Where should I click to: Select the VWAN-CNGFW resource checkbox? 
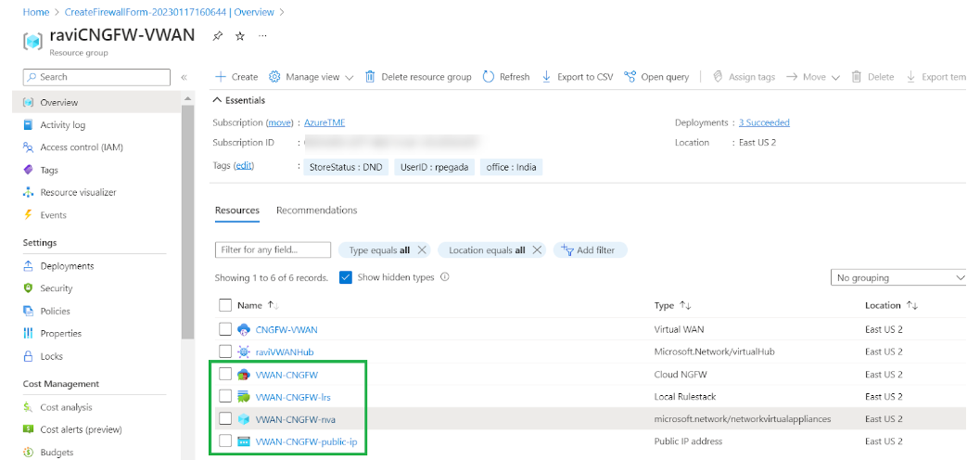pyautogui.click(x=225, y=375)
